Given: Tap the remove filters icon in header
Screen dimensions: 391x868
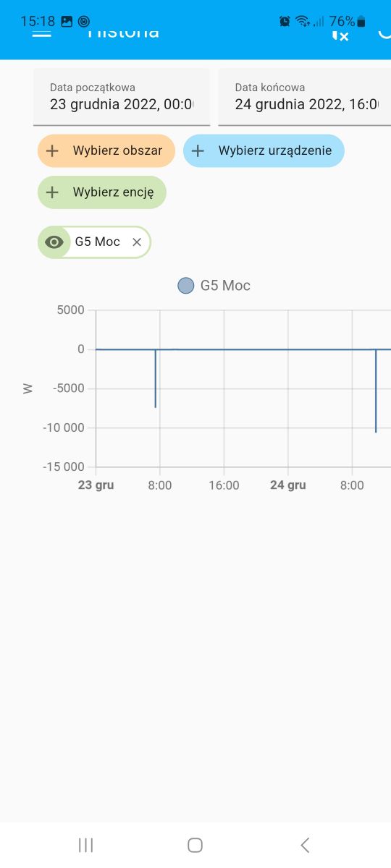Looking at the screenshot, I should click(340, 33).
